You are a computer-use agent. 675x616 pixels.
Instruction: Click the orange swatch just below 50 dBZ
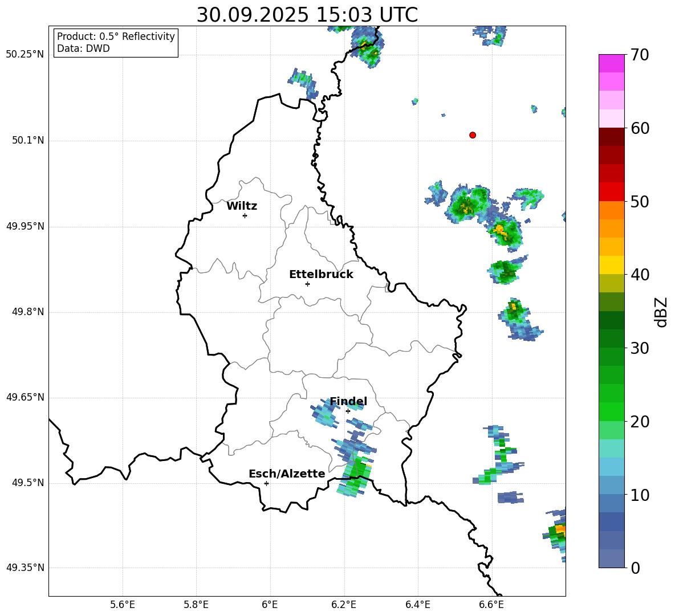tap(611, 210)
